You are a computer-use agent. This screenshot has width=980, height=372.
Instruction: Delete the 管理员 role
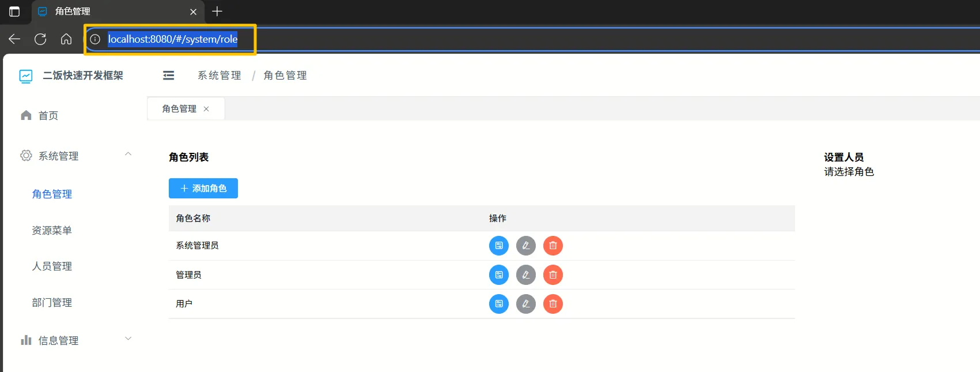553,275
